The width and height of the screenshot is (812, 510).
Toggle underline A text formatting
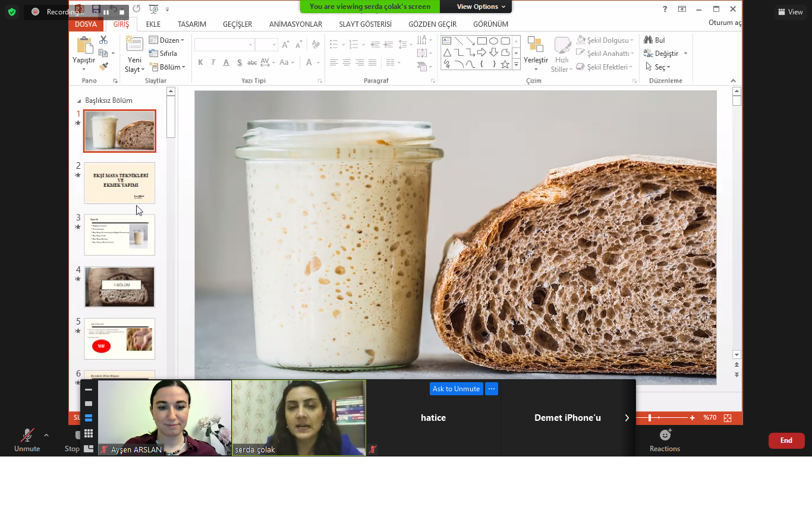tap(226, 62)
